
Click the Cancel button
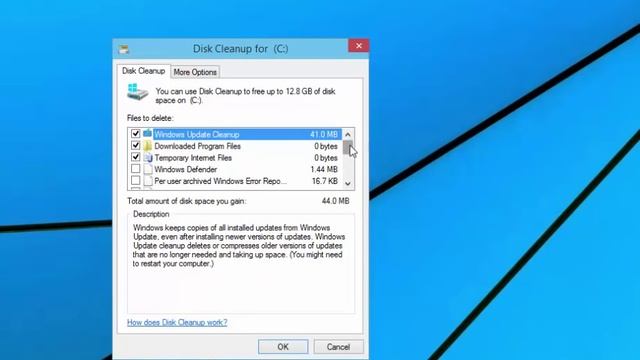pos(338,347)
